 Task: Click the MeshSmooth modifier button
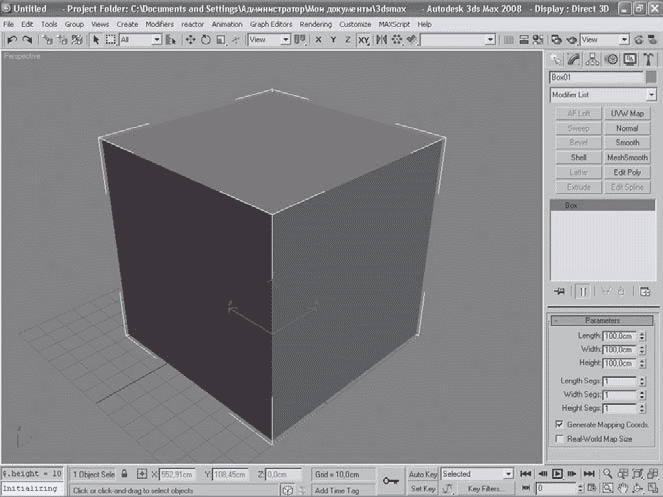(x=627, y=157)
